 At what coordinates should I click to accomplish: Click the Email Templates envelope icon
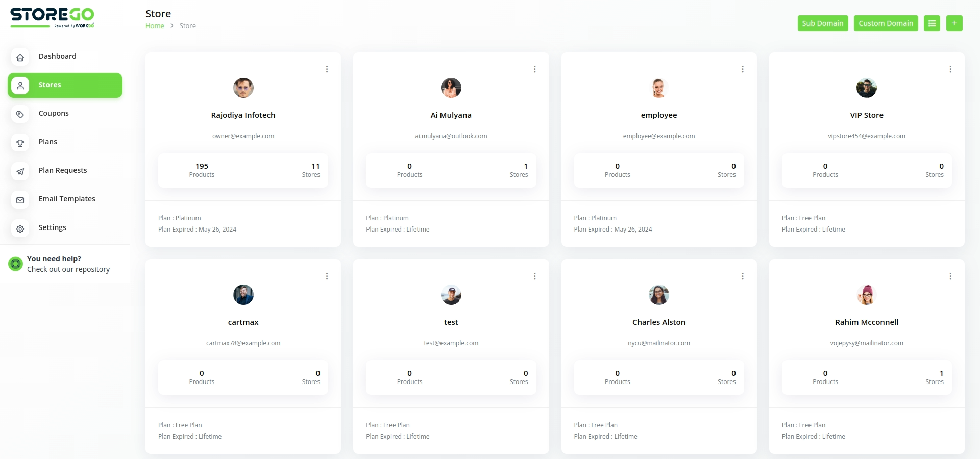[x=20, y=200]
